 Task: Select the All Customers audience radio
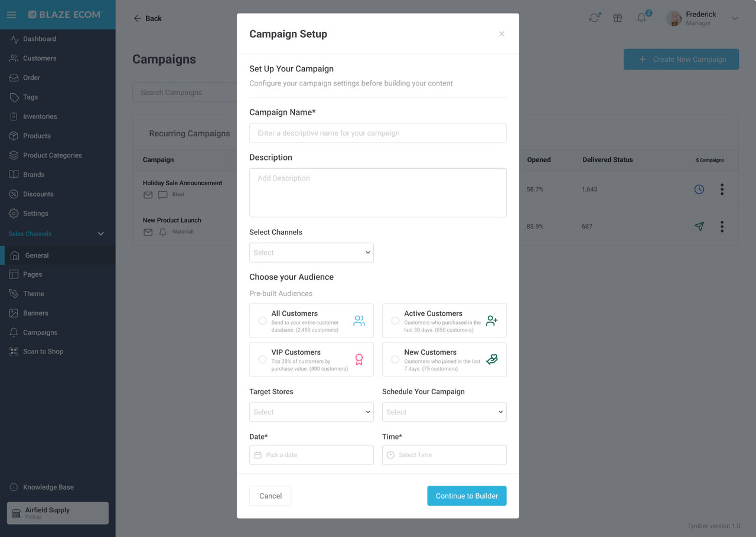point(262,321)
